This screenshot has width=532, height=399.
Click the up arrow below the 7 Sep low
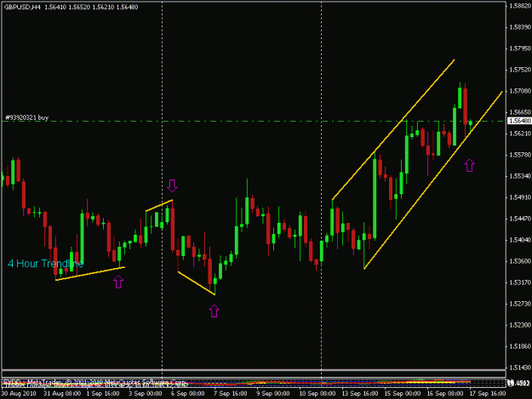tap(214, 311)
